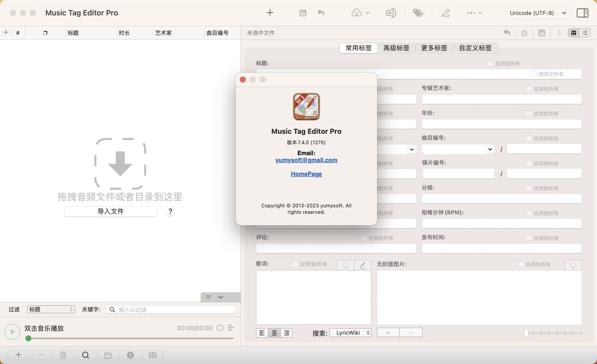
Task: Open the yumysoft@gmail.com email link
Action: [x=306, y=160]
